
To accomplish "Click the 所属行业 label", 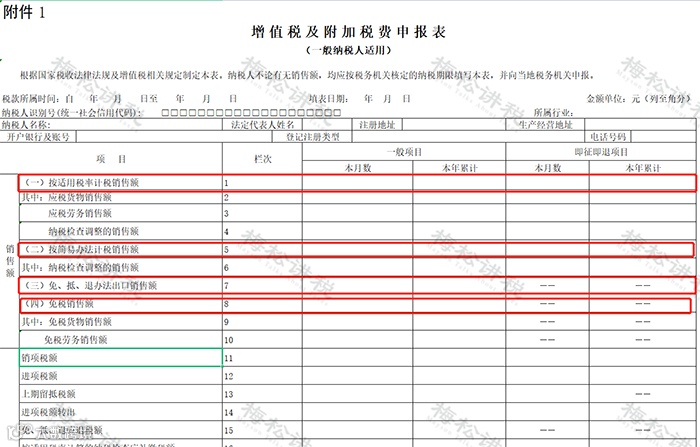I will [553, 113].
